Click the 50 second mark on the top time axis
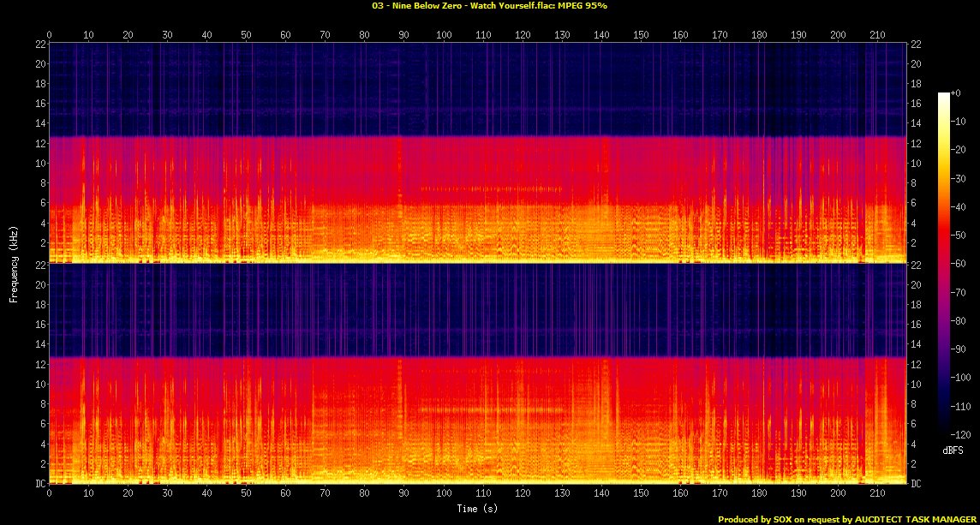 click(x=247, y=35)
